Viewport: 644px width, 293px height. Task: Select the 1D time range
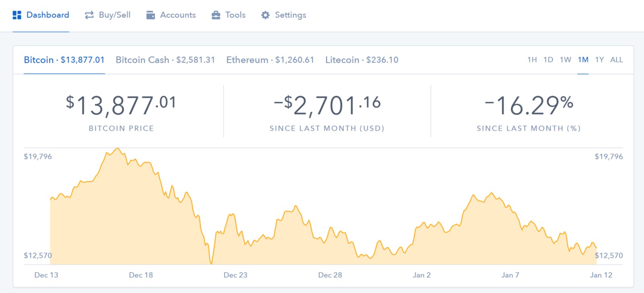coord(549,60)
